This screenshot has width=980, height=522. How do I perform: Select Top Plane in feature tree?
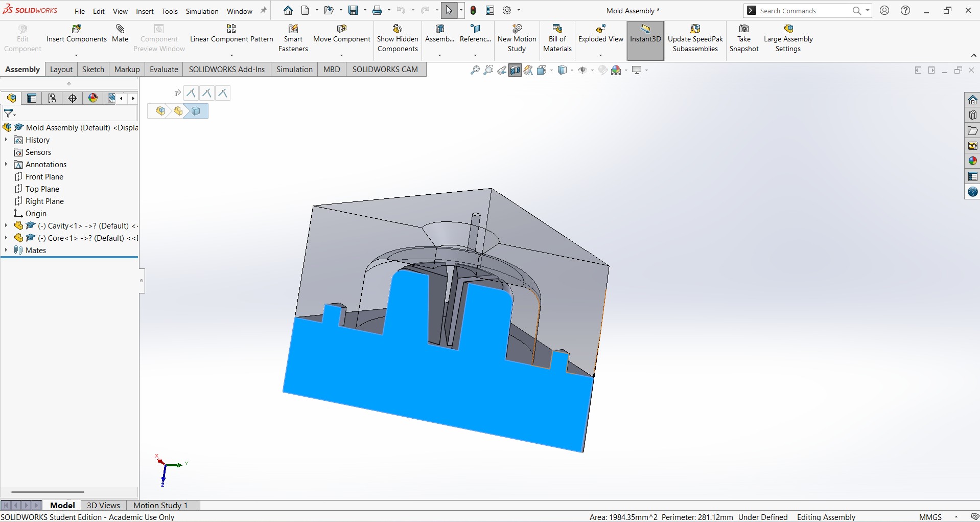click(x=42, y=189)
